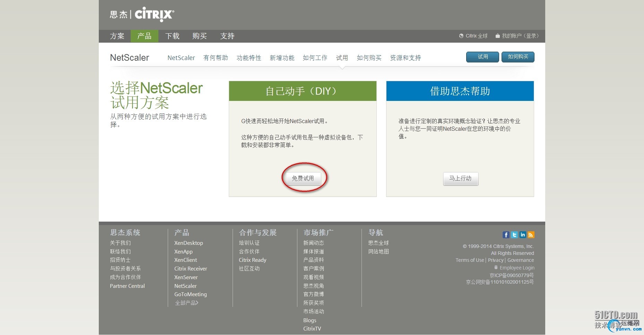Open 我的账户（登录）link
The width and height of the screenshot is (644, 335).
(x=520, y=36)
